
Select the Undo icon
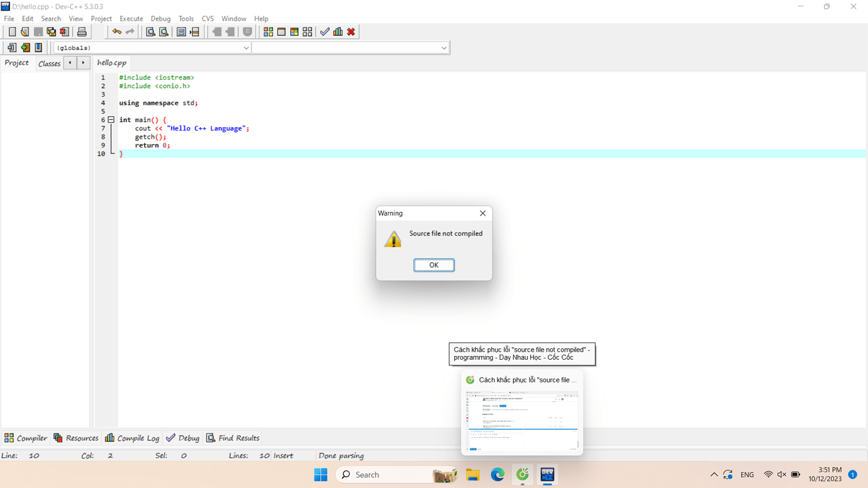(x=117, y=31)
